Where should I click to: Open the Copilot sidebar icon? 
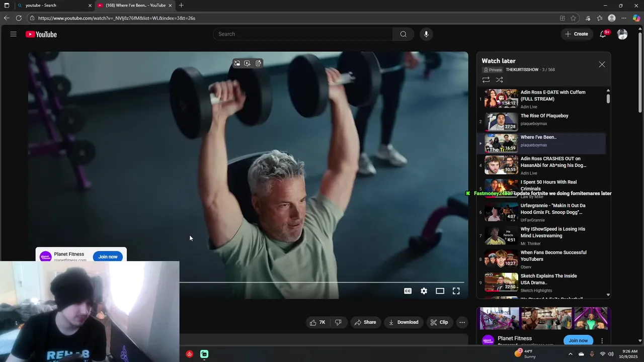point(636,18)
